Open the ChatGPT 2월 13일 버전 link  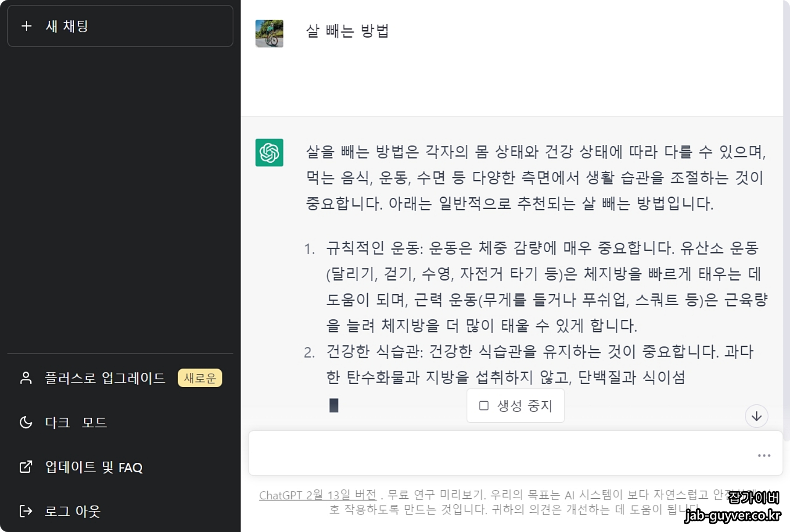318,495
